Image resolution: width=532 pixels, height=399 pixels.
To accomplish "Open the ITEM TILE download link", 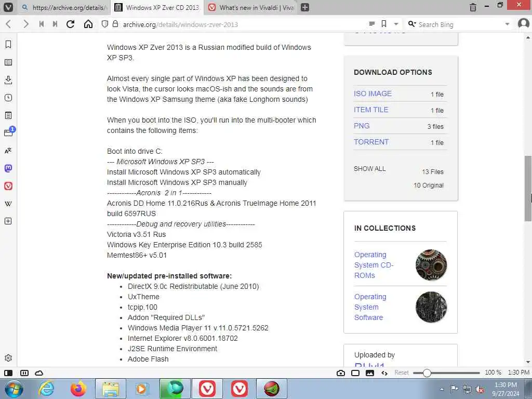I will [371, 110].
